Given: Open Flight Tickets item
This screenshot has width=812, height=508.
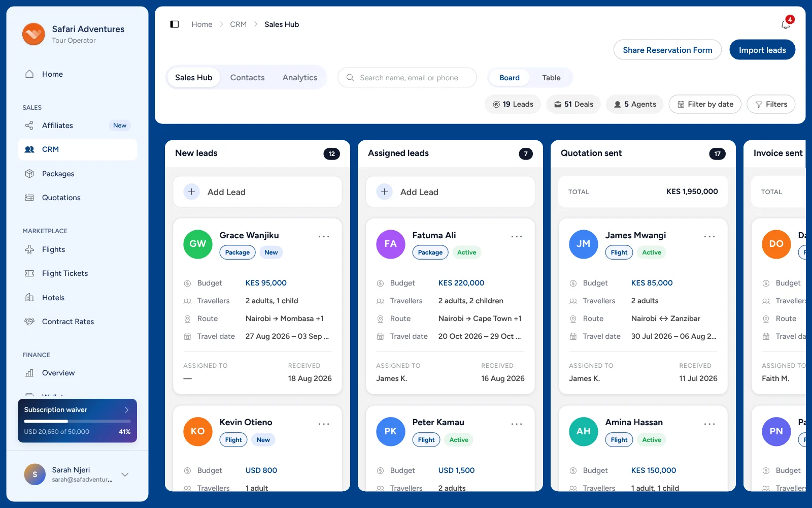Looking at the screenshot, I should [x=78, y=273].
